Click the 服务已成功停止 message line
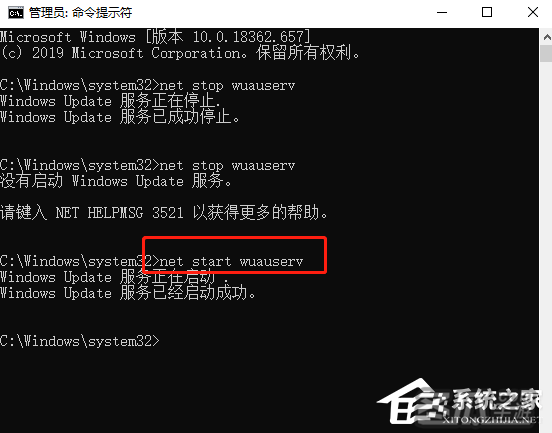Screen dimensions: 552x433 (120, 117)
